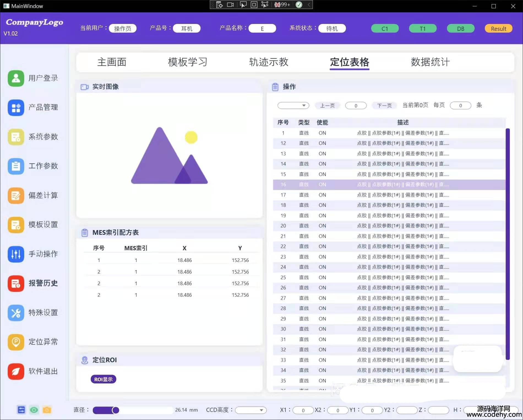
Task: Open 系统参数 system parameters icon
Action: (x=16, y=137)
